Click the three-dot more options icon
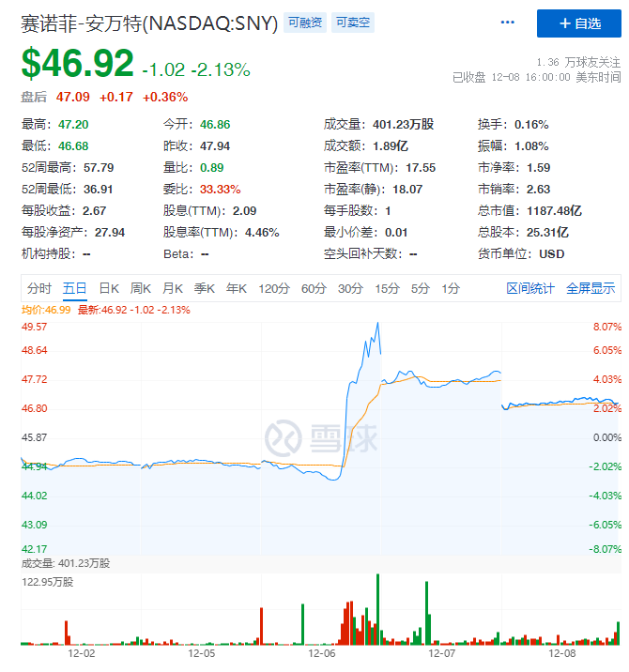Viewport: 629px width, 672px height. [x=508, y=23]
